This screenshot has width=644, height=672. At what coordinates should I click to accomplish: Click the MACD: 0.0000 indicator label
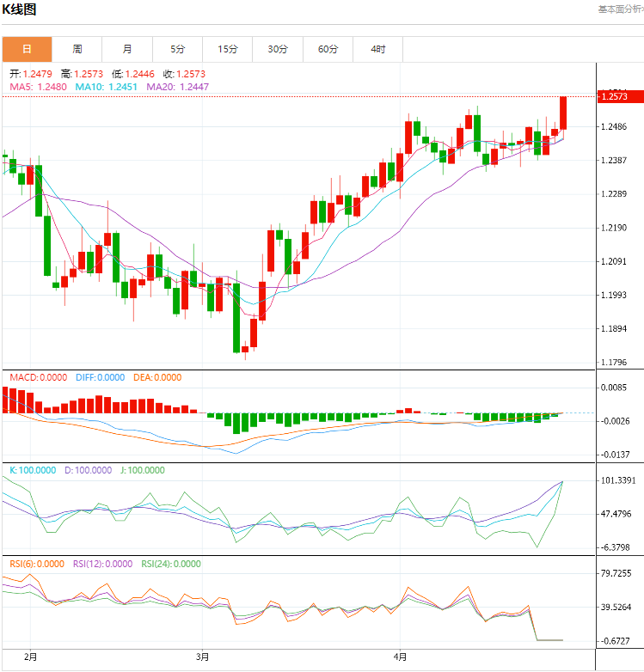coord(39,377)
